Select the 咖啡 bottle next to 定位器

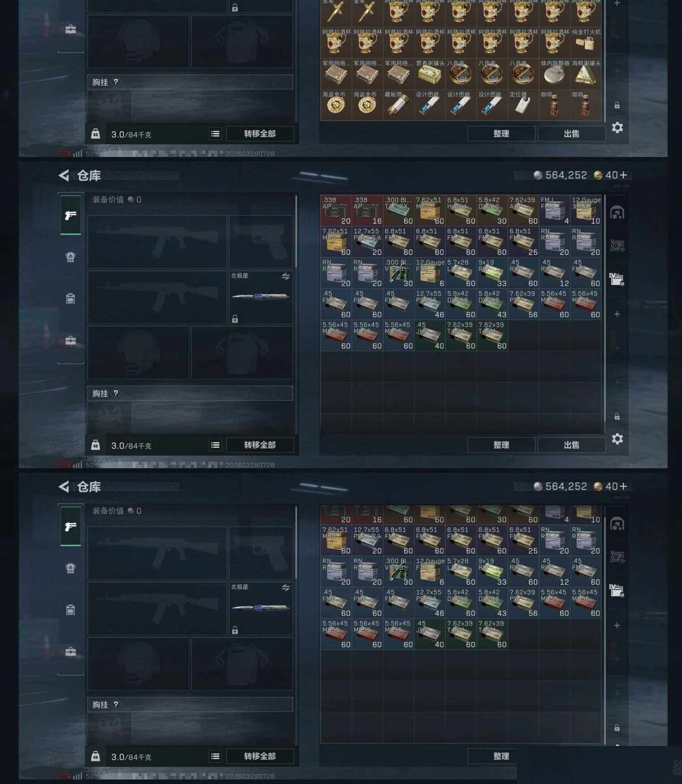pos(554,105)
